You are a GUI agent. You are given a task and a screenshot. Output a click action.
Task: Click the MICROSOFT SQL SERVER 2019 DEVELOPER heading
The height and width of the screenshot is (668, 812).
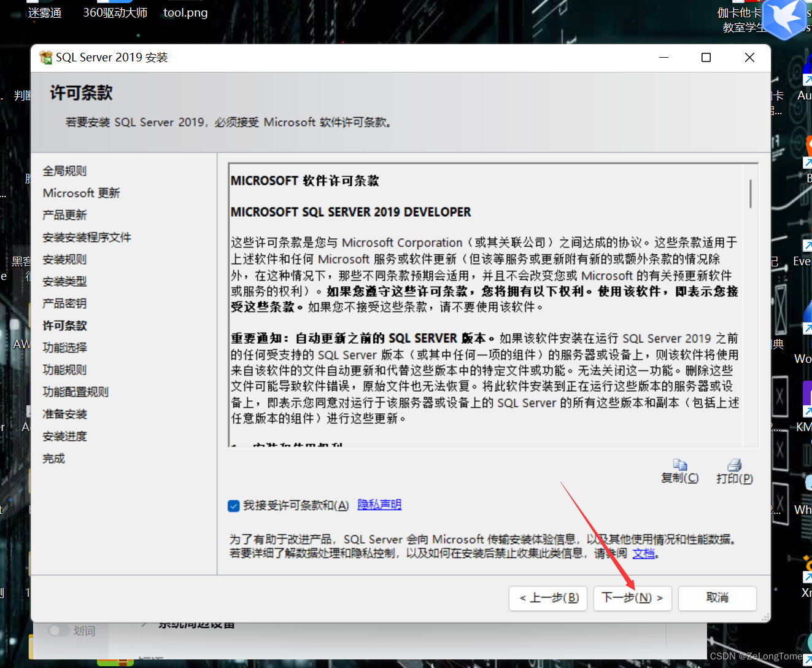[350, 212]
